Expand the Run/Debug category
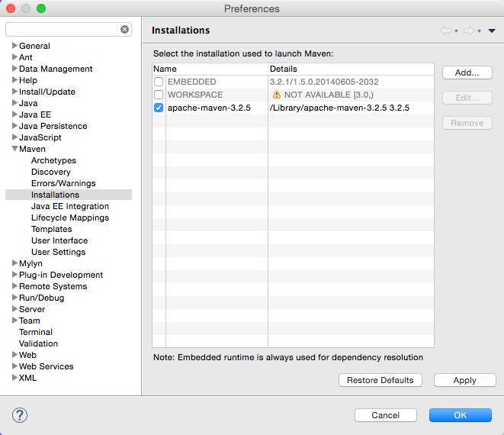This screenshot has height=435, width=504. (x=14, y=298)
